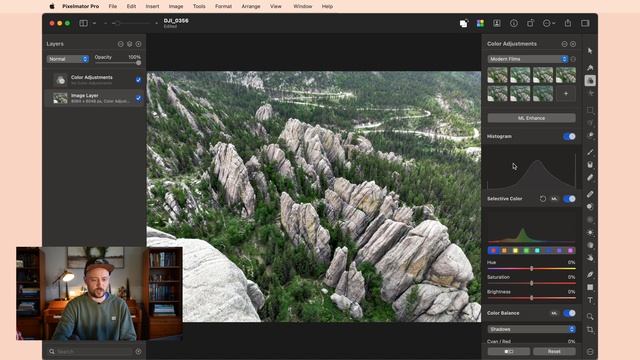The height and width of the screenshot is (360, 640).
Task: Click the Reset button
Action: 554,351
